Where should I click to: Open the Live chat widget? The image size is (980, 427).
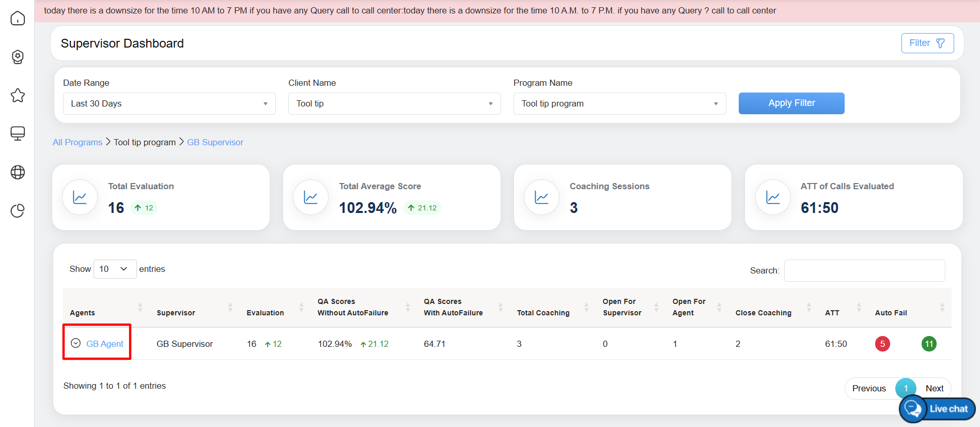(x=937, y=409)
